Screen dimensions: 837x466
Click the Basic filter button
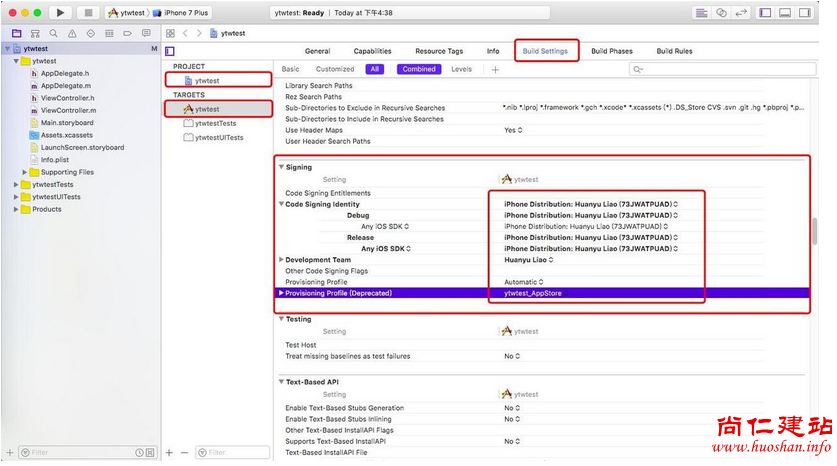tap(290, 70)
